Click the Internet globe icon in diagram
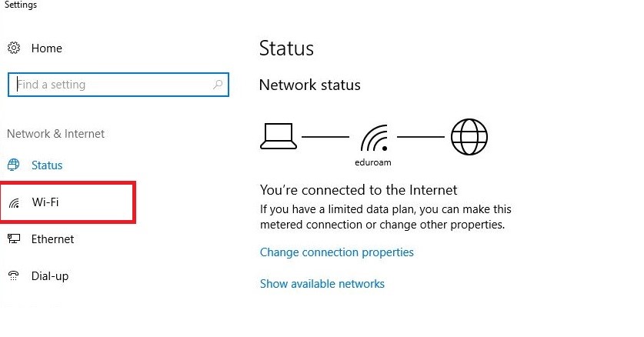 tap(469, 137)
